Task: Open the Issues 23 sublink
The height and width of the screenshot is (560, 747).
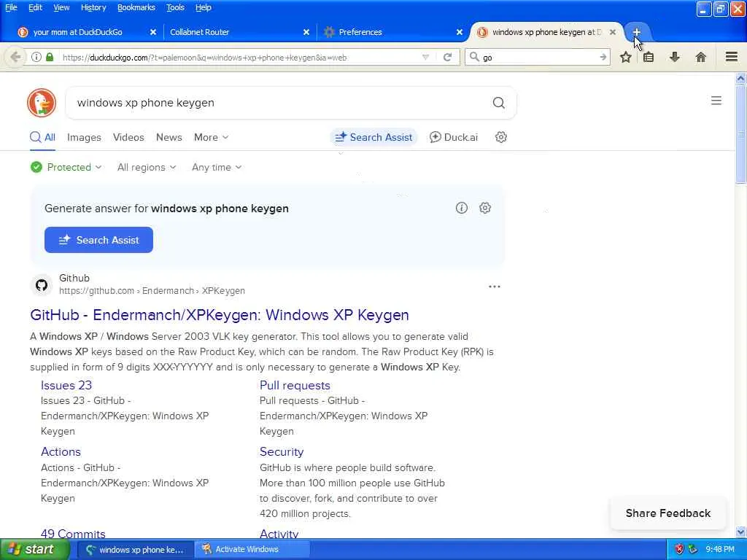Action: click(x=66, y=385)
